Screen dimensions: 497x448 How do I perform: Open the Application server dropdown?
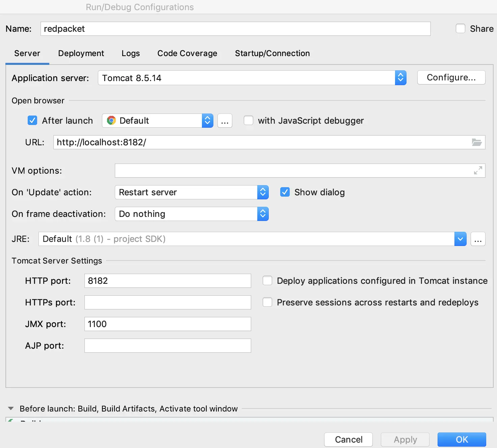tap(400, 78)
